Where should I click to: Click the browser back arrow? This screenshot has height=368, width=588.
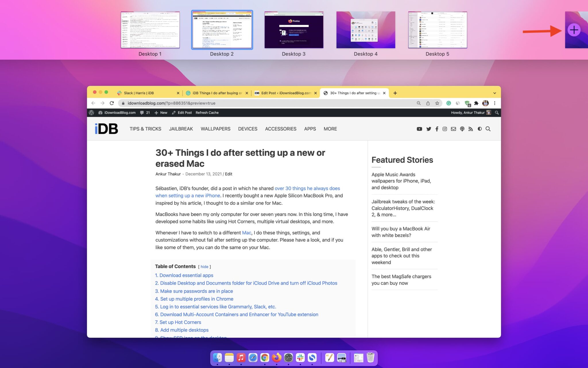pos(93,103)
